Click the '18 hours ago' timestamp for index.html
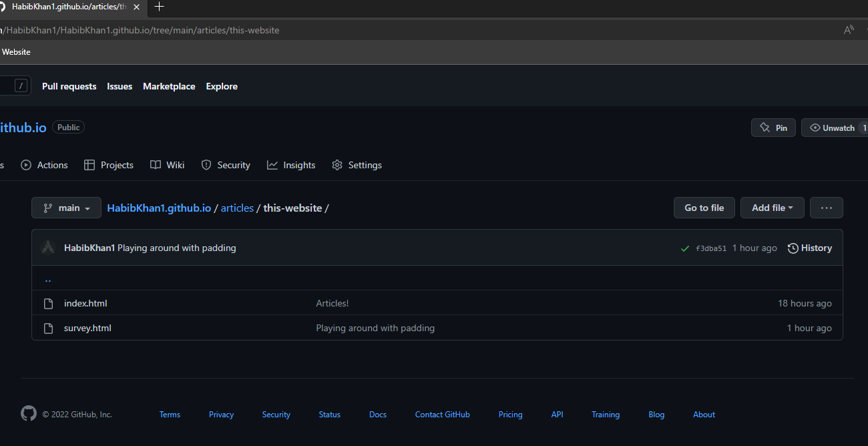Viewport: 868px width, 446px height. coord(805,303)
